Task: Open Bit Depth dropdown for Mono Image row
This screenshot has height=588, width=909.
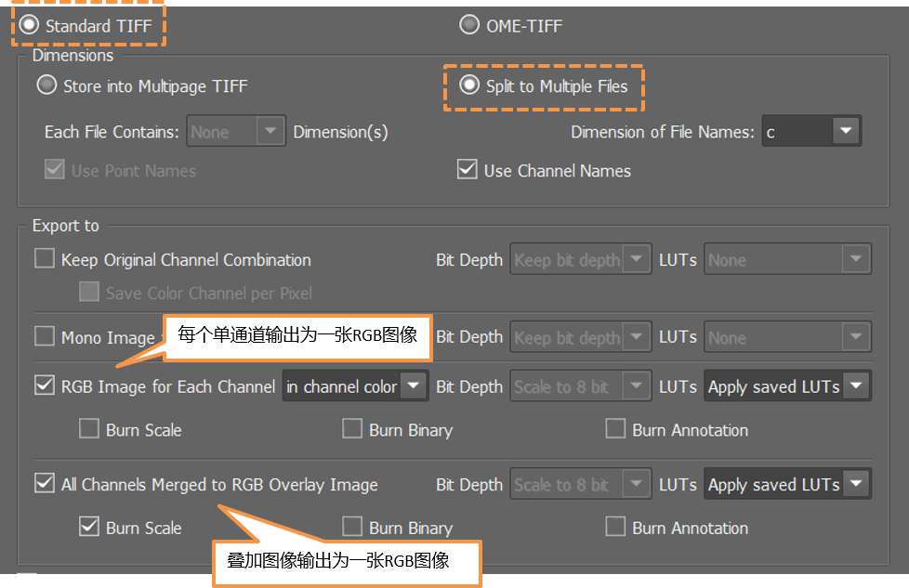Action: [581, 336]
